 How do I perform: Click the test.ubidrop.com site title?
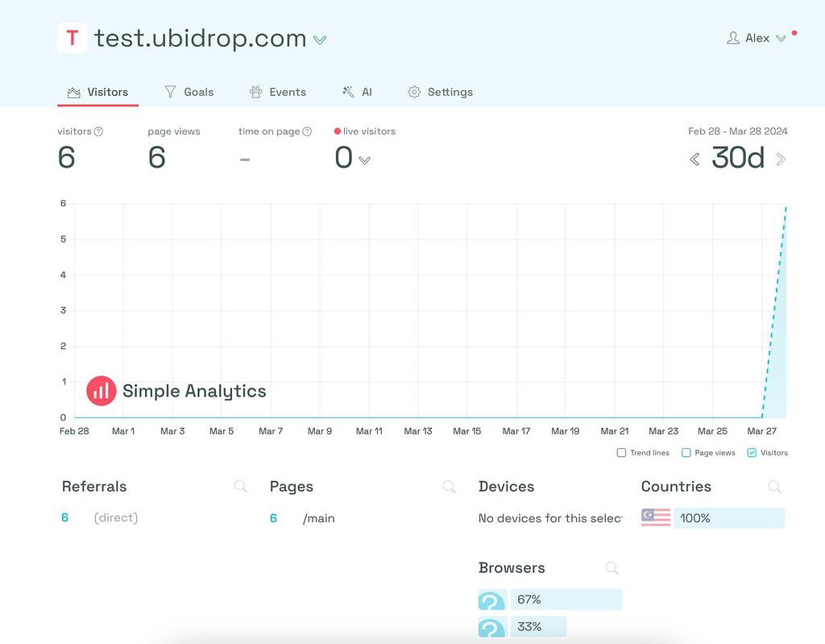(x=201, y=39)
